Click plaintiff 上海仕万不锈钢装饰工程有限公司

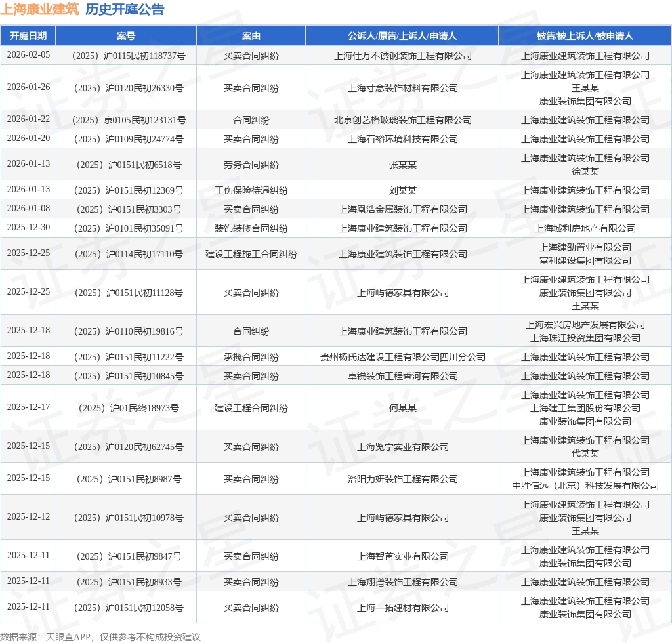click(403, 56)
